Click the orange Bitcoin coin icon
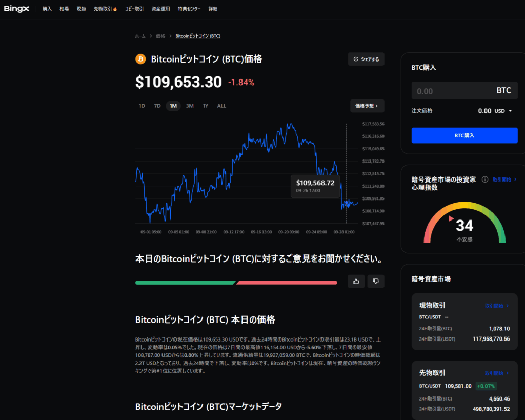Screen dimensions: 525x420 [x=140, y=59]
